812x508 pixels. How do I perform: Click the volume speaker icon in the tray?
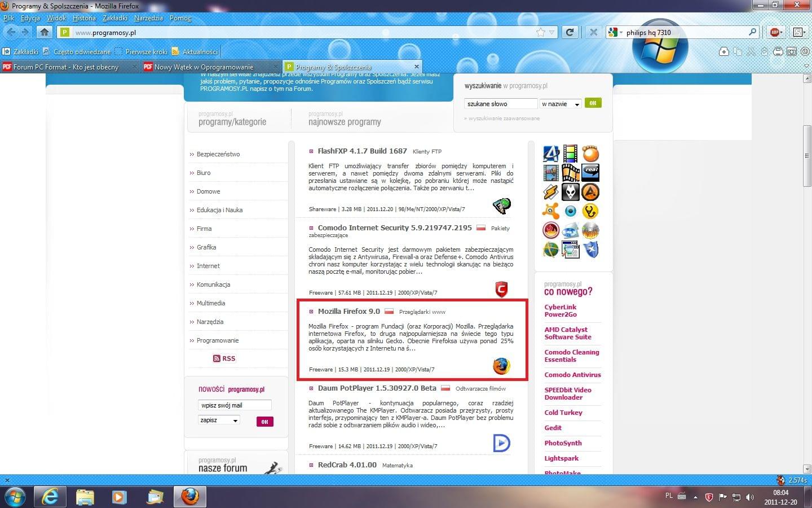tap(749, 497)
